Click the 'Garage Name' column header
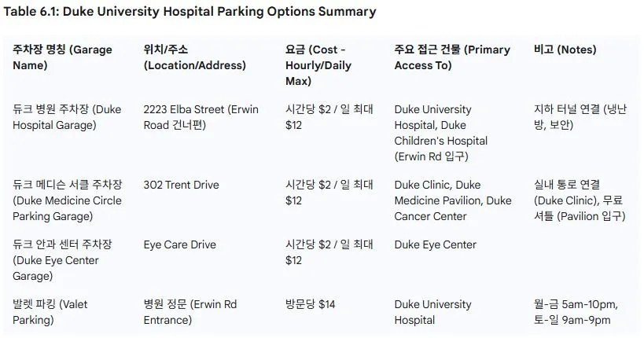 [x=62, y=57]
